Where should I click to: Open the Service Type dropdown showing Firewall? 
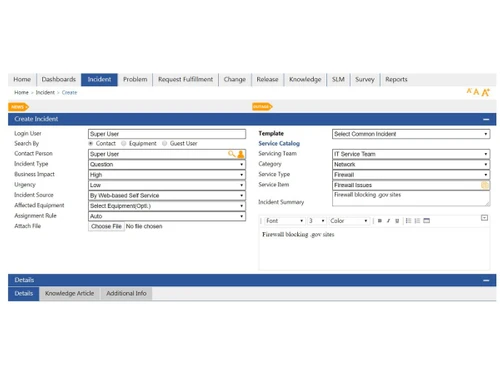point(411,175)
